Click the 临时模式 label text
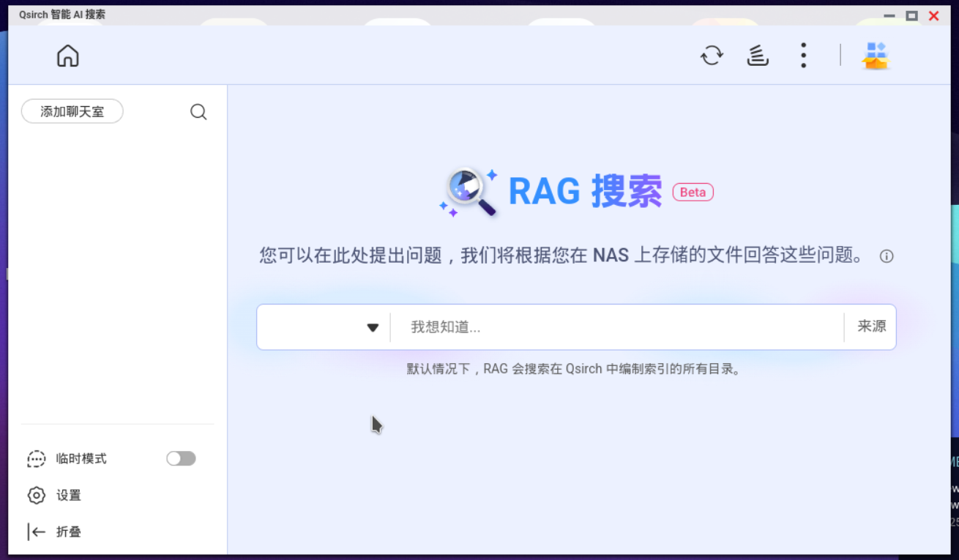The image size is (959, 560). [81, 459]
